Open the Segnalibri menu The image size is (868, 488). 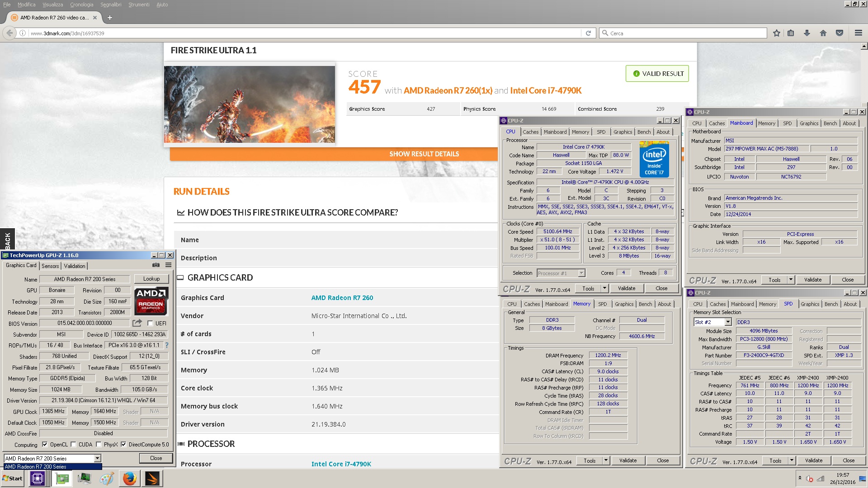[x=111, y=5]
